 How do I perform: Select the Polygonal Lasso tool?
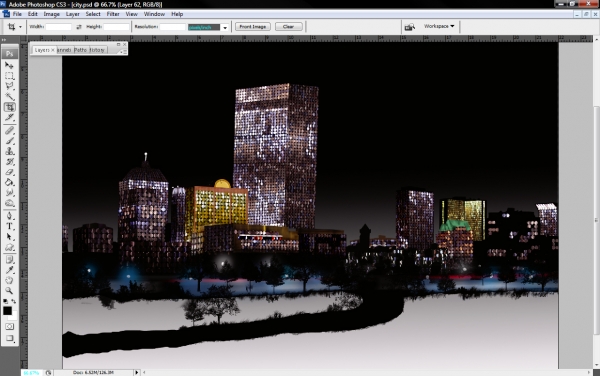coord(9,86)
